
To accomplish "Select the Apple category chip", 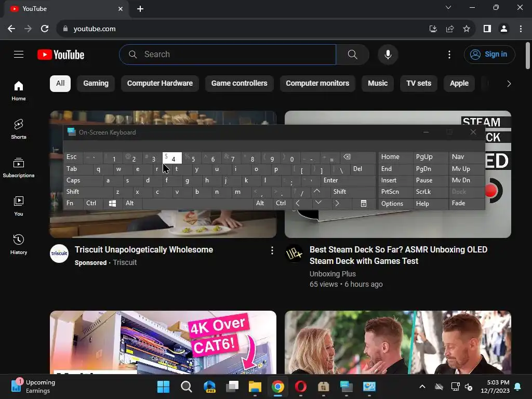I will point(459,84).
